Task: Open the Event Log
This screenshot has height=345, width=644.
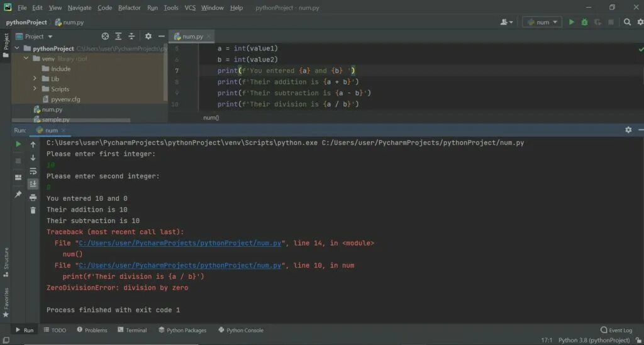Action: [616, 330]
